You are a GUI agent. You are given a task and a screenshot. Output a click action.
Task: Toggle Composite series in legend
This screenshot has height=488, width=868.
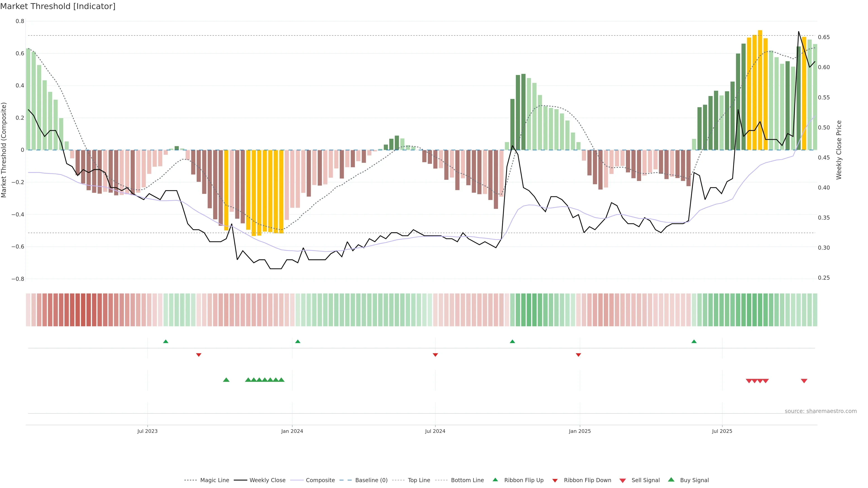(x=320, y=480)
